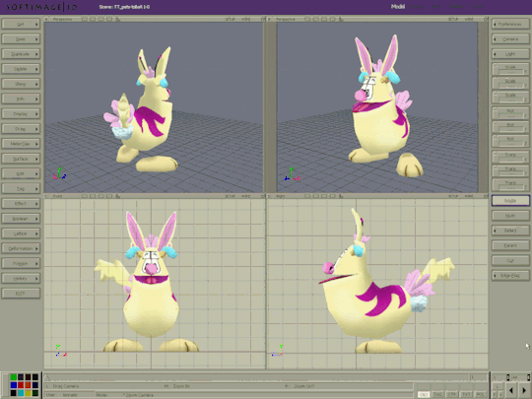Screen dimensions: 532x399
Task: Toggle POL selection mode
Action: [x=480, y=394]
